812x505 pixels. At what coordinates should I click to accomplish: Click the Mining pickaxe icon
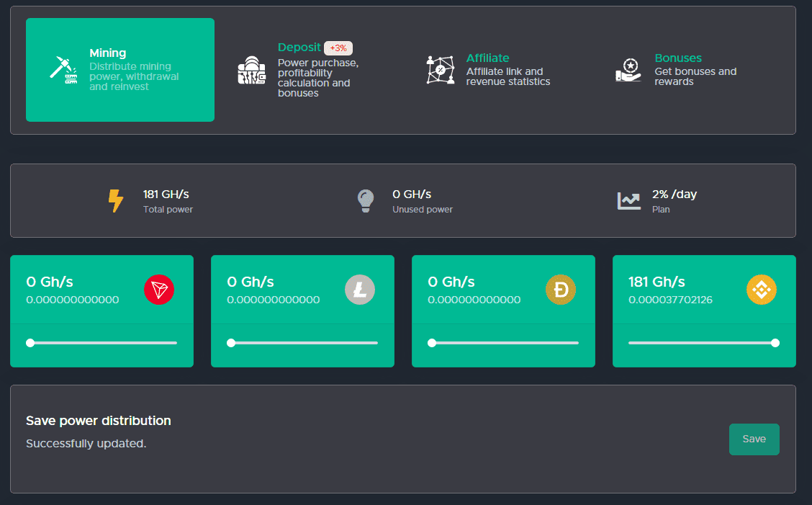coord(63,70)
